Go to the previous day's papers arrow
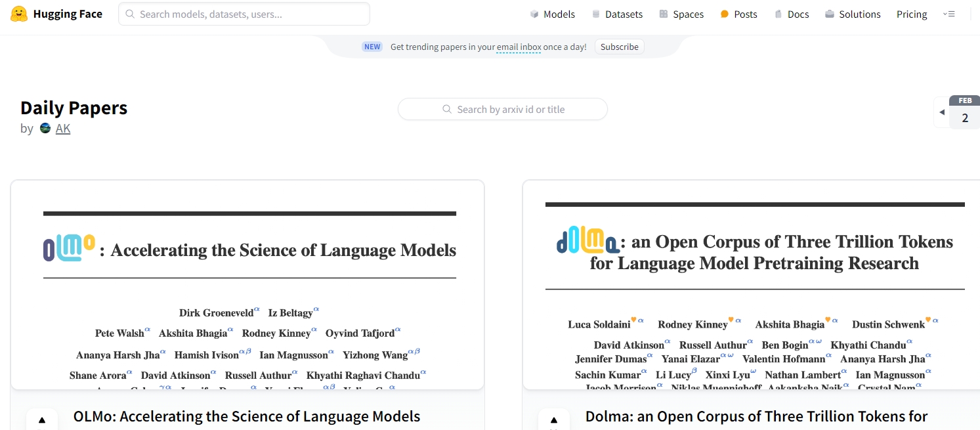 (x=942, y=112)
